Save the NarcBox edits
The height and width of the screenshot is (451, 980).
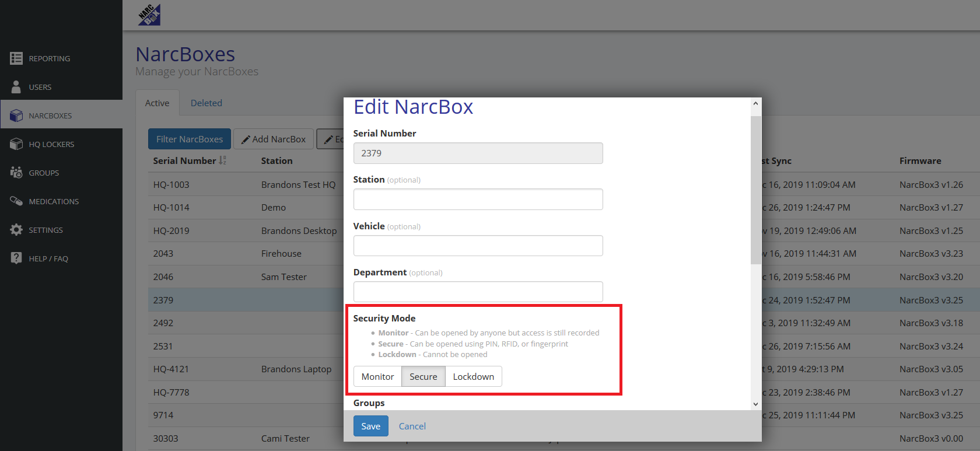[370, 426]
